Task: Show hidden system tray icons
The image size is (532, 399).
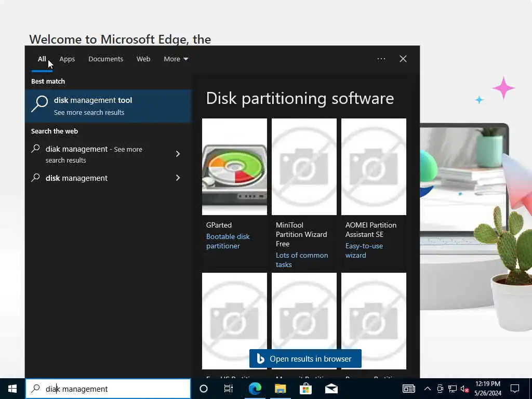Action: coord(428,389)
